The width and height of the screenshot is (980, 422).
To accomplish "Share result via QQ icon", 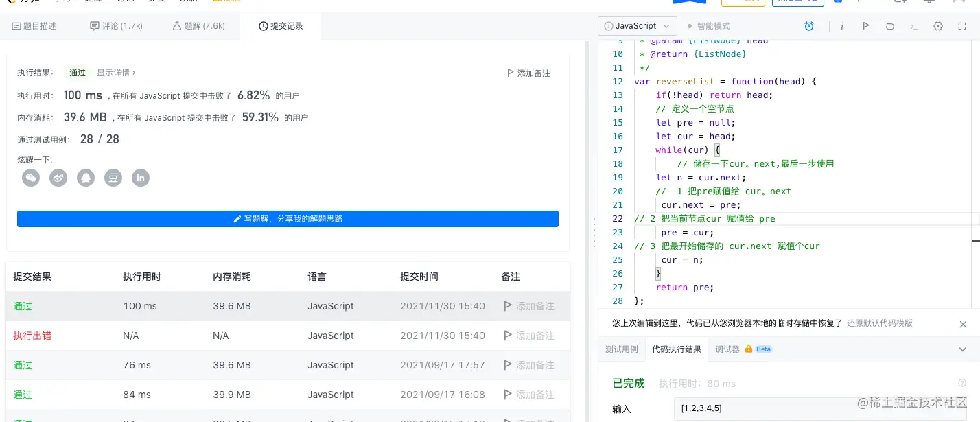I will pos(86,178).
